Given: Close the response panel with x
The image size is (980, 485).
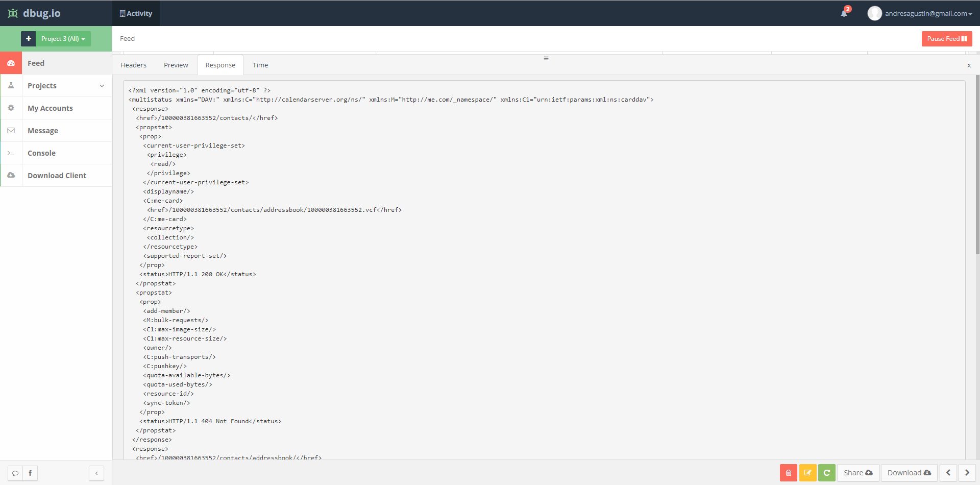Looking at the screenshot, I should (969, 65).
